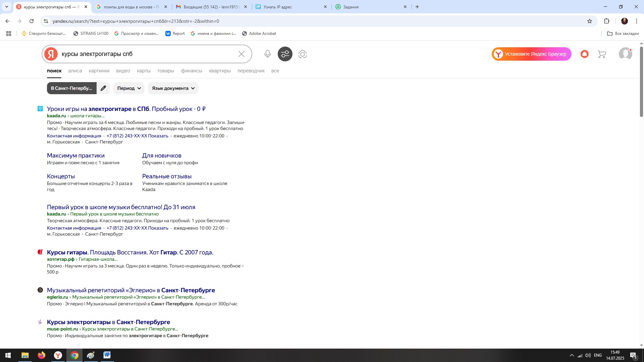Launch File Explorer from taskbar
The image size is (644, 362).
point(25,355)
